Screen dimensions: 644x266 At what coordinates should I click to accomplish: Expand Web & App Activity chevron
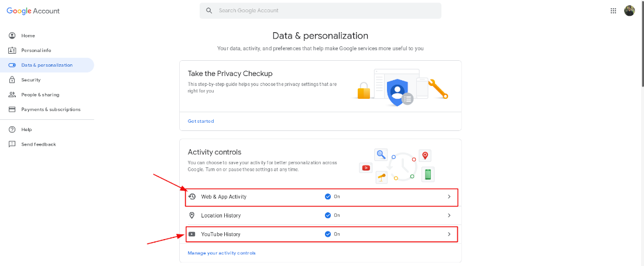(449, 197)
